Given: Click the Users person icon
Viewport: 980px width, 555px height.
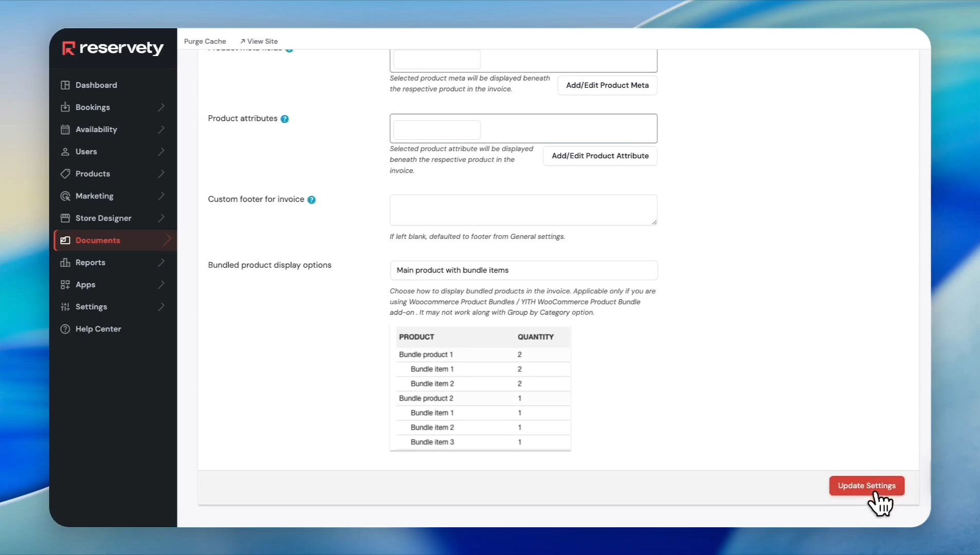Looking at the screenshot, I should 65,152.
